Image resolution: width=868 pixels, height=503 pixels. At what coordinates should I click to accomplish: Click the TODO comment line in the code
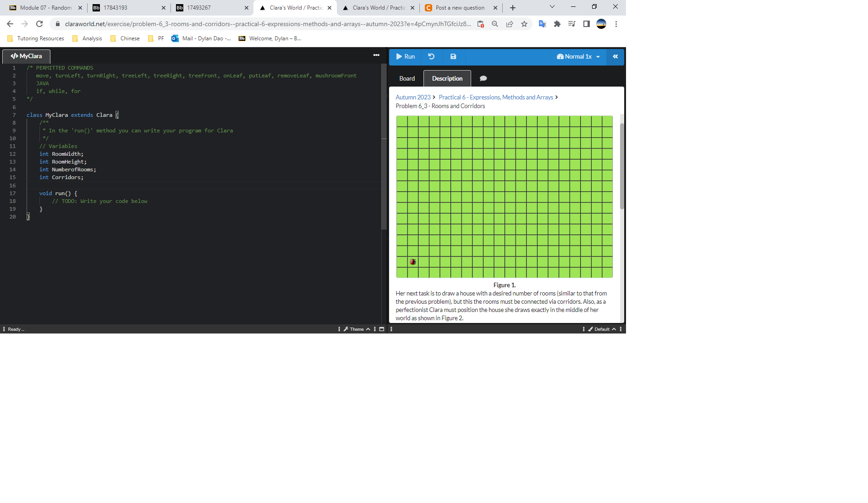99,202
